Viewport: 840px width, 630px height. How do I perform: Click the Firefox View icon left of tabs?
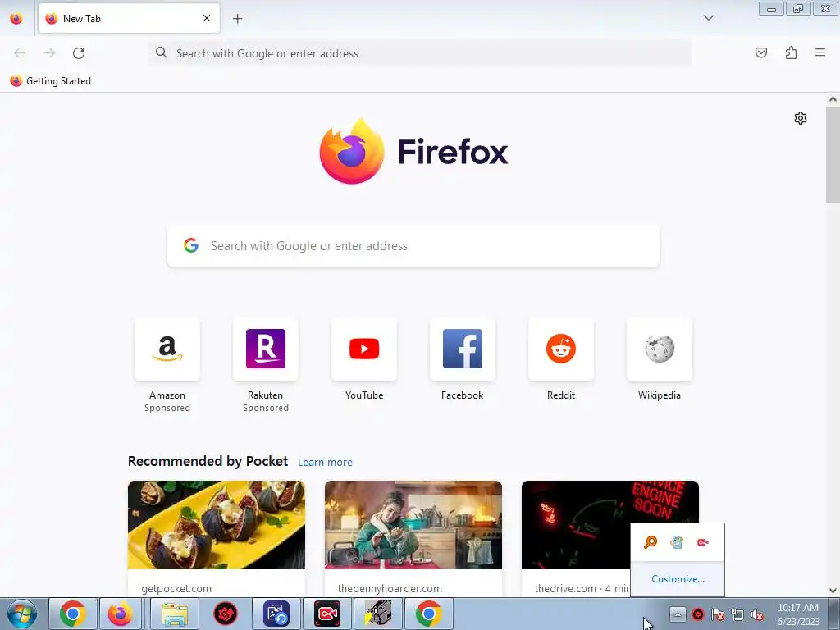[x=16, y=18]
